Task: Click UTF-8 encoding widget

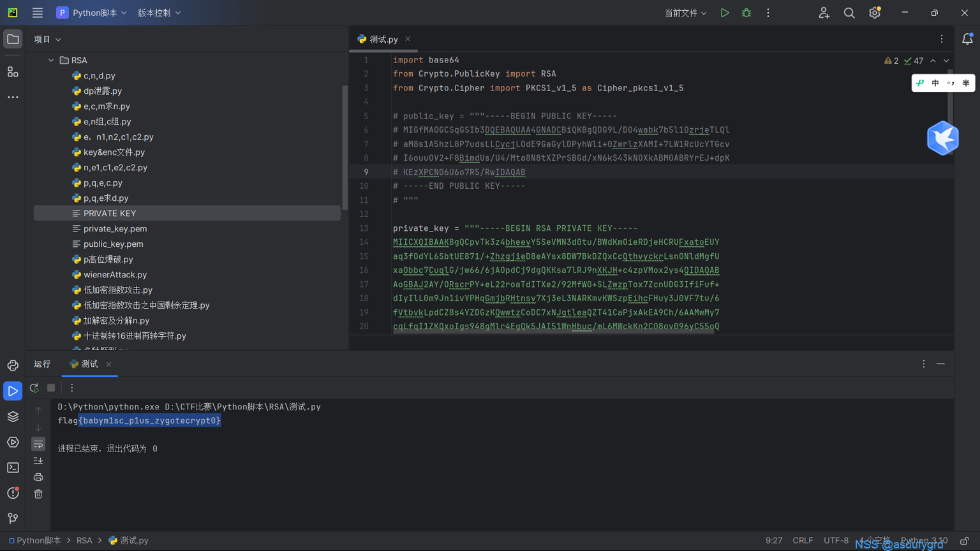Action: [836, 540]
